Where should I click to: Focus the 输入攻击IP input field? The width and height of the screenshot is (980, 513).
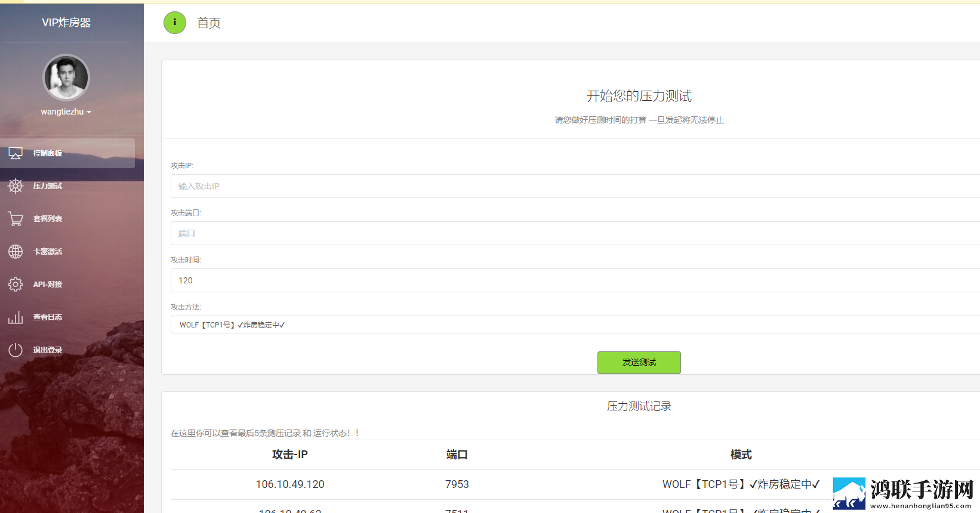[x=575, y=186]
